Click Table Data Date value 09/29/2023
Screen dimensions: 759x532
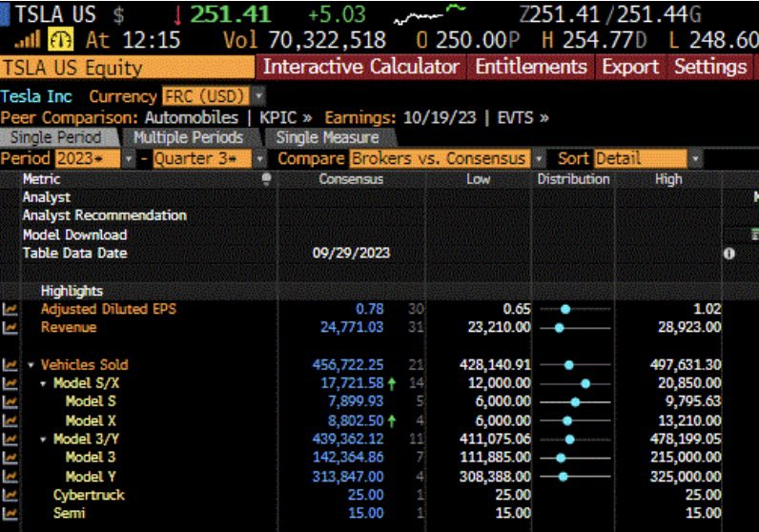pyautogui.click(x=351, y=254)
